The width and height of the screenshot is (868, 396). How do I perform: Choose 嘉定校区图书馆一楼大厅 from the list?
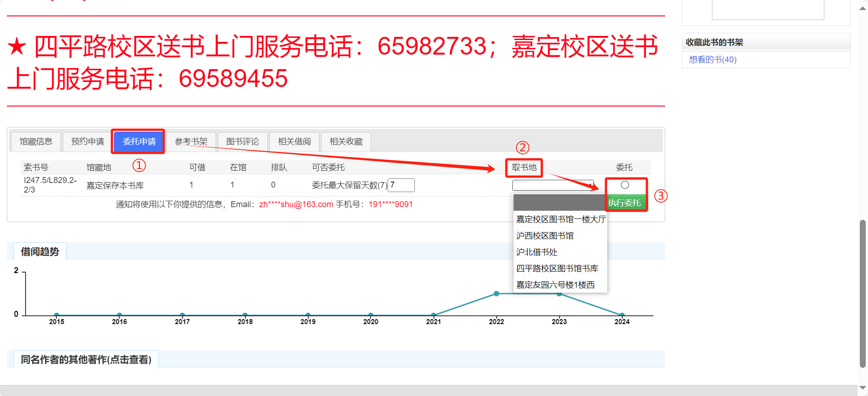click(x=560, y=219)
